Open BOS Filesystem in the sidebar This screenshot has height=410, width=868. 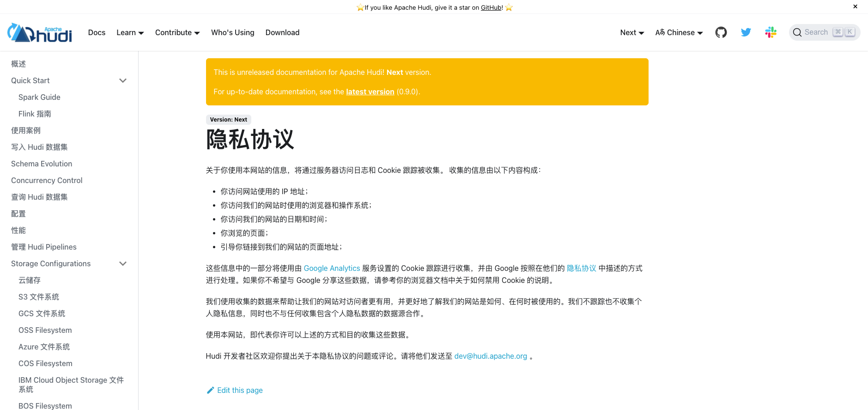click(x=45, y=406)
